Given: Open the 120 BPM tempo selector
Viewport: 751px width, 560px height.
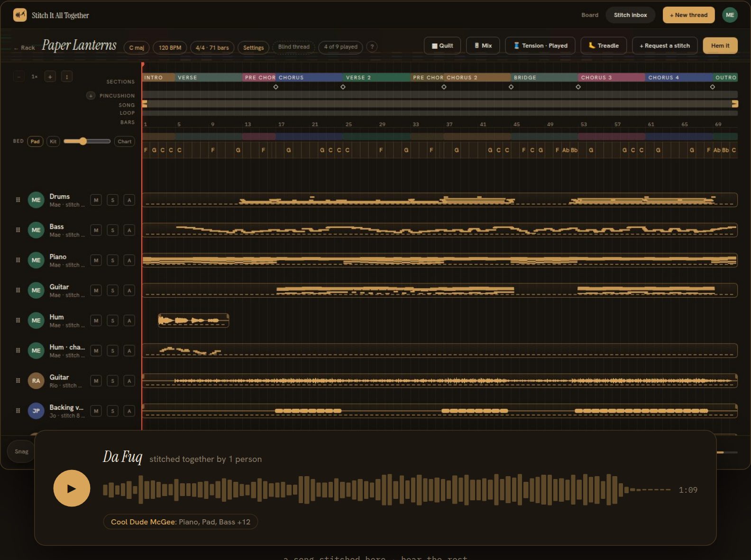Looking at the screenshot, I should [170, 47].
